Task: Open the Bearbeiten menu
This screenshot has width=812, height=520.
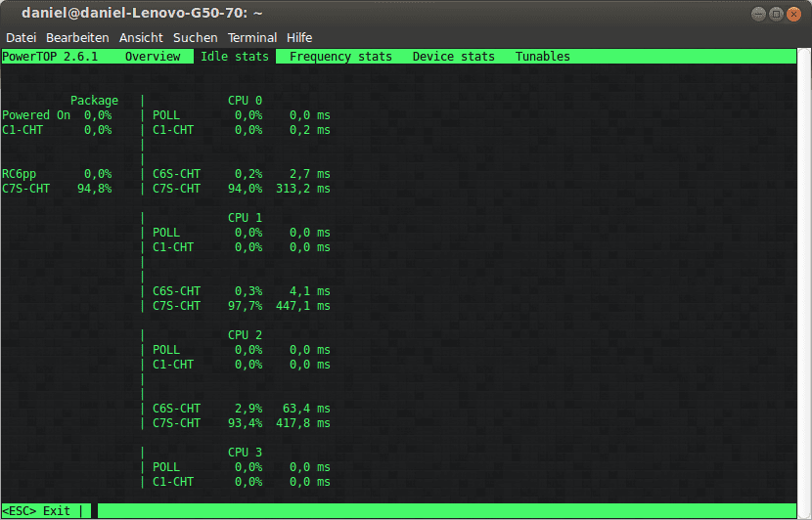Action: [77, 38]
